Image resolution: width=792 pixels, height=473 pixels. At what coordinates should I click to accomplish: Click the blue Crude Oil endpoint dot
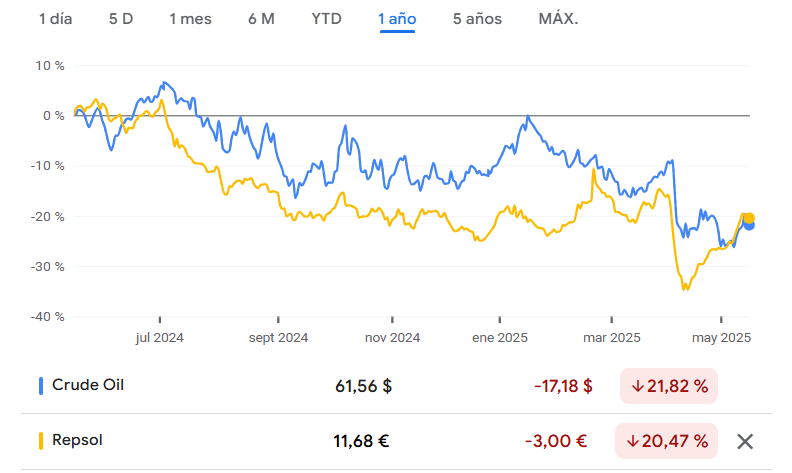click(x=749, y=224)
